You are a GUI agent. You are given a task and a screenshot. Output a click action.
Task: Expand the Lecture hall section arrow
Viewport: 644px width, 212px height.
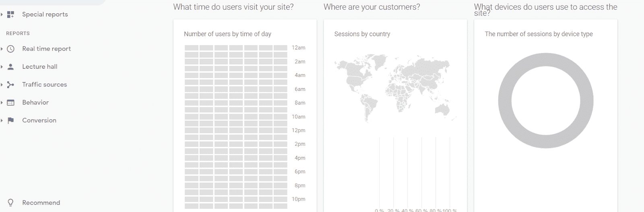point(2,67)
